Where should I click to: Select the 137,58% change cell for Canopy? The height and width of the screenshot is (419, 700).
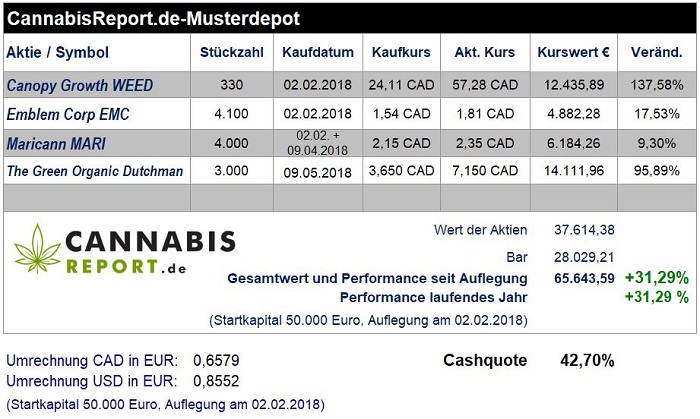(x=657, y=85)
